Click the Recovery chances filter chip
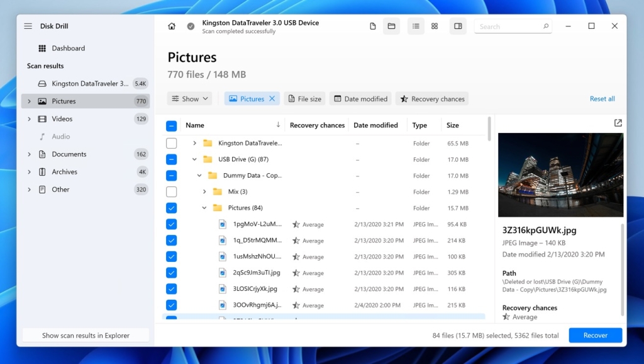The image size is (644, 364). (432, 98)
